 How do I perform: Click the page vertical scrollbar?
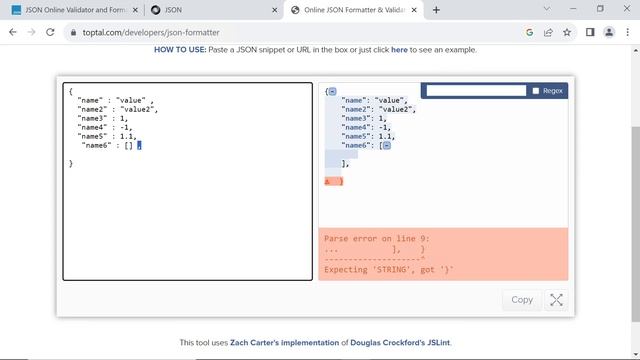click(x=636, y=224)
